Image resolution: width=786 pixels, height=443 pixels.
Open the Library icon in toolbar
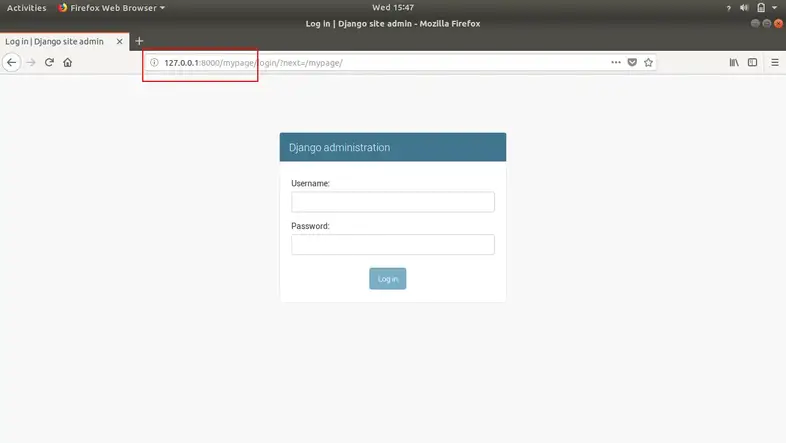point(734,63)
